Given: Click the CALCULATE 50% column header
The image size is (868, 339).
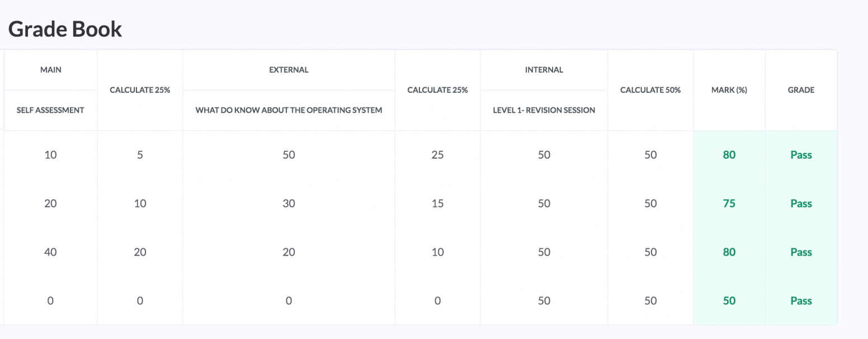Looking at the screenshot, I should click(x=650, y=90).
